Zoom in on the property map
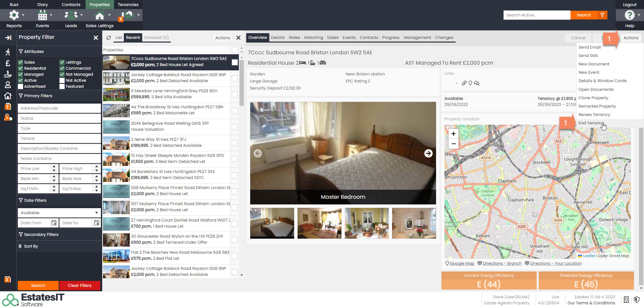 click(x=453, y=134)
